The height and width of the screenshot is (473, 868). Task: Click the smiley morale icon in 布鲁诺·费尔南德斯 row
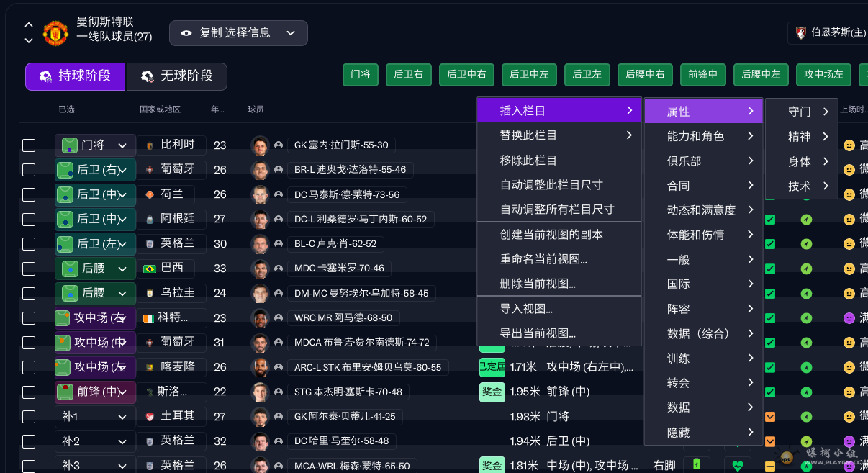click(849, 343)
